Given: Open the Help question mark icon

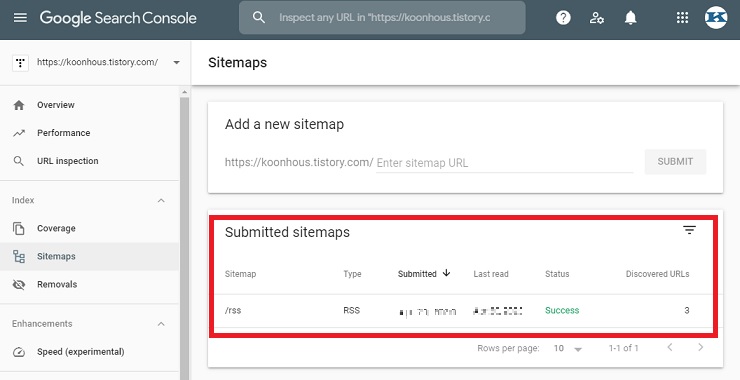Looking at the screenshot, I should (563, 18).
